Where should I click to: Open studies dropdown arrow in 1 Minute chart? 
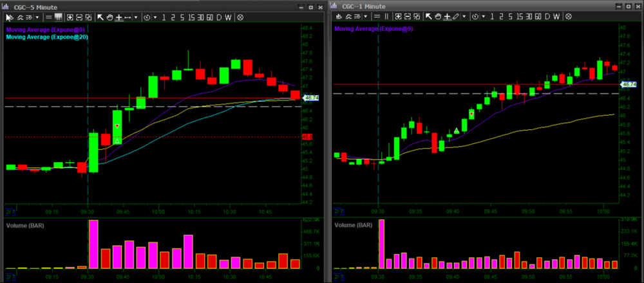pyautogui.click(x=366, y=17)
